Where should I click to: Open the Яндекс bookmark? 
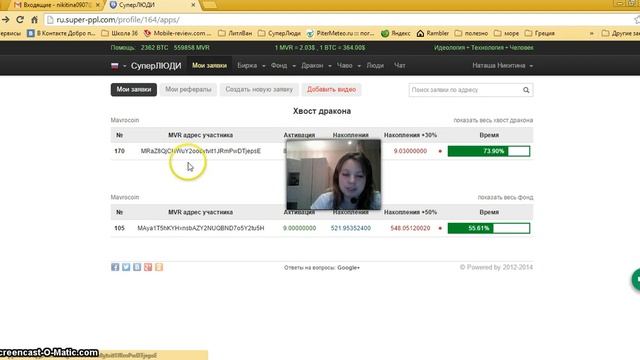(x=396, y=33)
